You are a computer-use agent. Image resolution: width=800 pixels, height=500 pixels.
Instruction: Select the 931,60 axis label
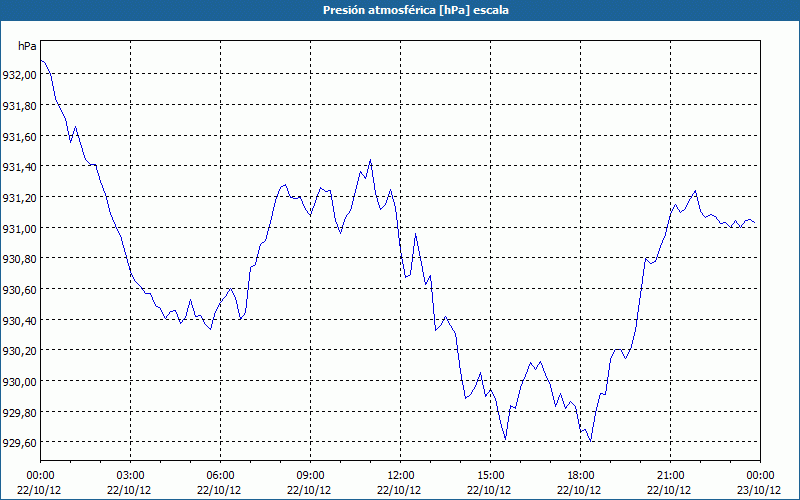click(x=19, y=136)
